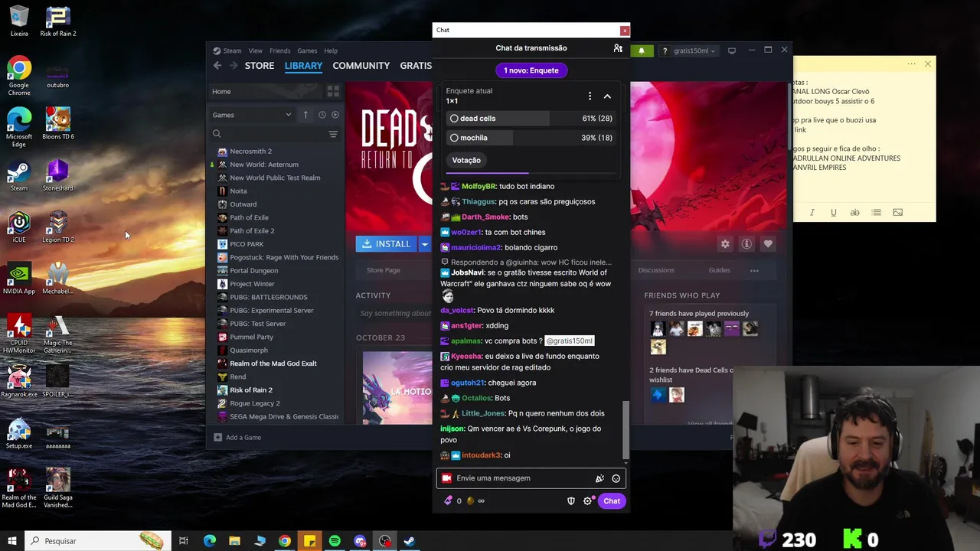Open more options ellipsis beside Guides
This screenshot has height=551, width=980.
click(x=754, y=270)
